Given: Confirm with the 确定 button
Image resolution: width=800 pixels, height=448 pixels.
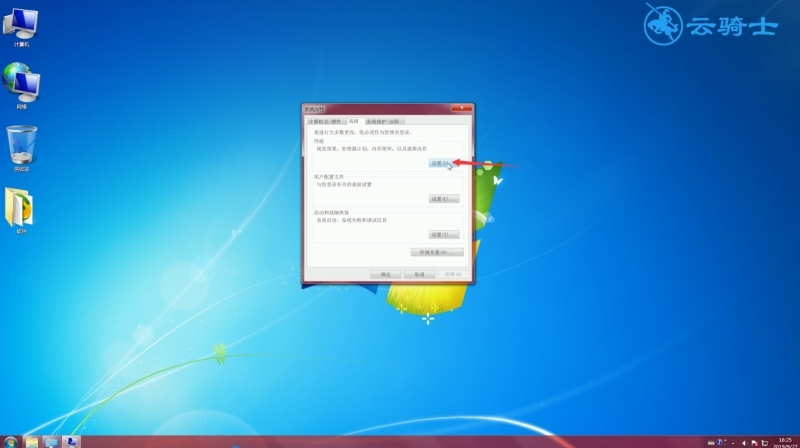Looking at the screenshot, I should (385, 275).
